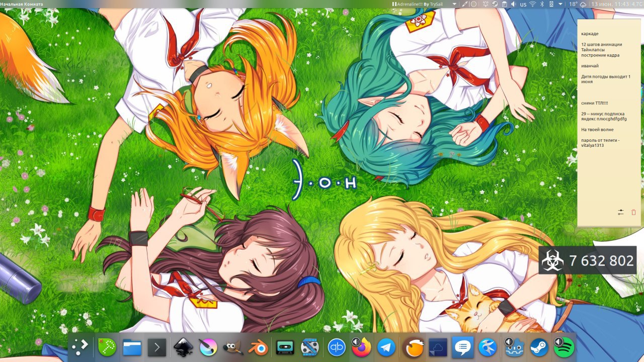Image resolution: width=644 pixels, height=362 pixels.
Task: Click the note text 'vitalya1313'
Action: (592, 146)
